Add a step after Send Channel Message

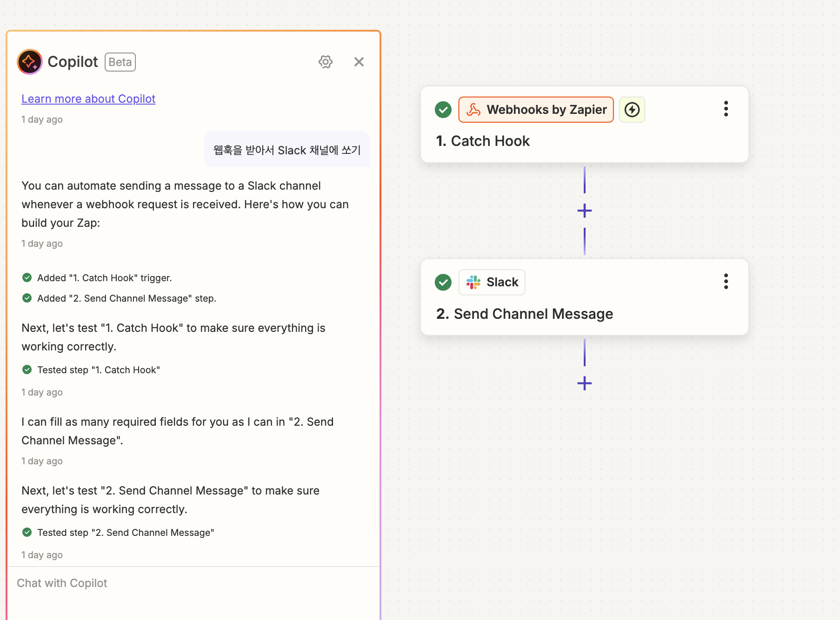click(x=585, y=383)
